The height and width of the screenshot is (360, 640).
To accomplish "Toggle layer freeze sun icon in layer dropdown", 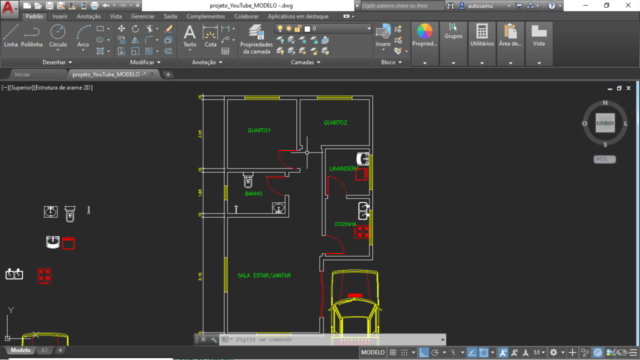I will pyautogui.click(x=289, y=29).
